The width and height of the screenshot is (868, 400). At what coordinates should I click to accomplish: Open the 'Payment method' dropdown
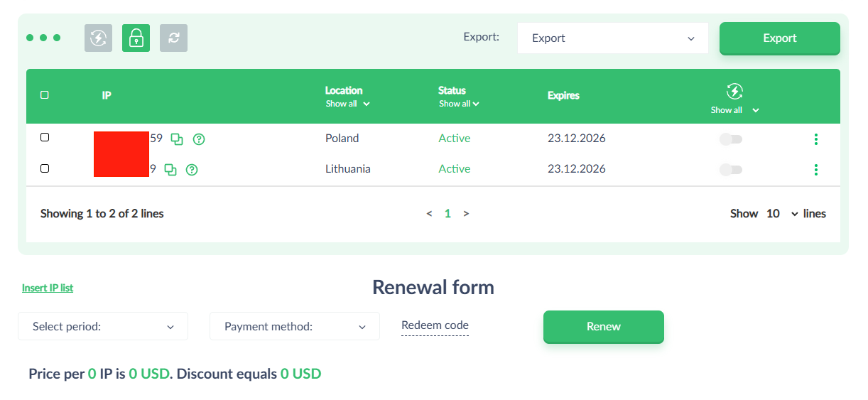(x=295, y=327)
